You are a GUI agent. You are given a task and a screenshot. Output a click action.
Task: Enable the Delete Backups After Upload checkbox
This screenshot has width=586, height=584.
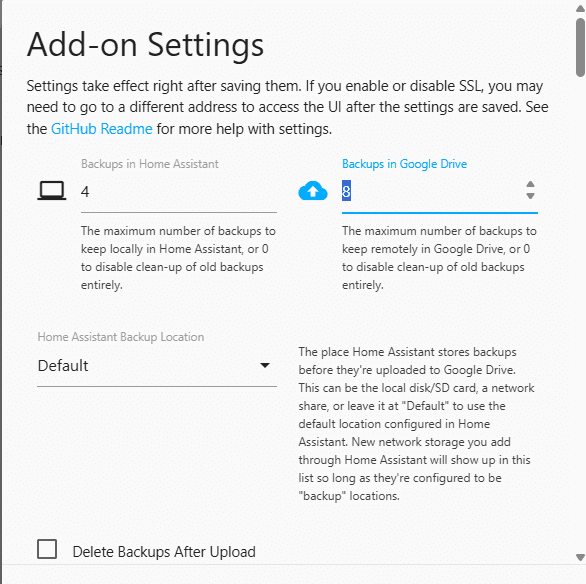pyautogui.click(x=47, y=549)
